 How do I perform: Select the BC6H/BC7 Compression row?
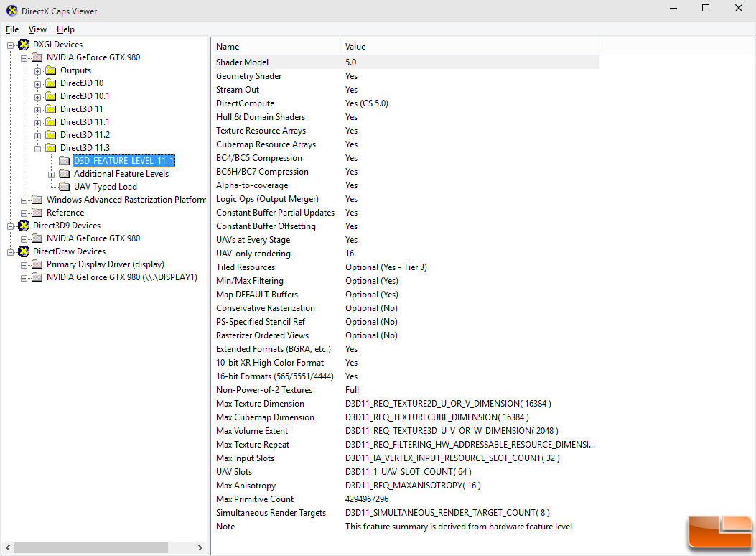click(406, 172)
